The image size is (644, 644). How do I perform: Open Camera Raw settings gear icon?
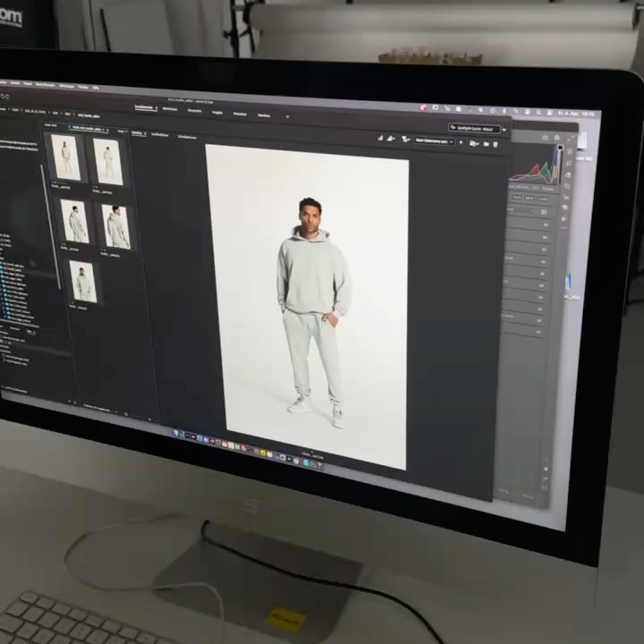pos(556,138)
